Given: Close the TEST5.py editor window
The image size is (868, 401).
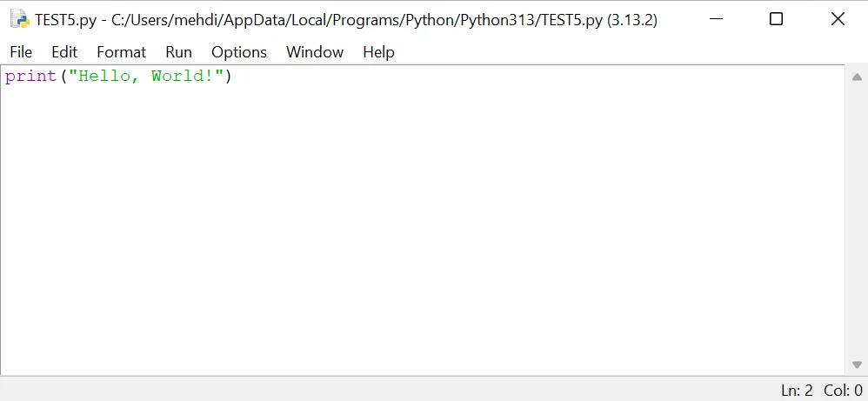Looking at the screenshot, I should click(x=838, y=19).
